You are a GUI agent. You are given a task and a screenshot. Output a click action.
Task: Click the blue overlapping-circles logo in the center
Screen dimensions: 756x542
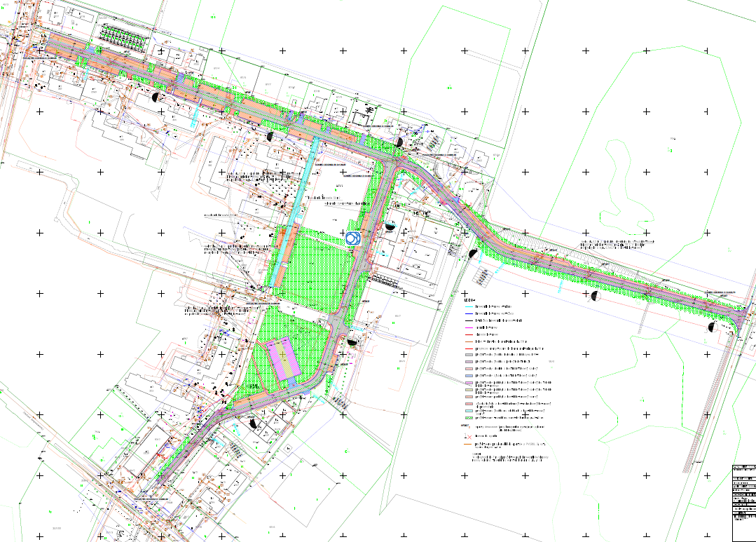352,238
